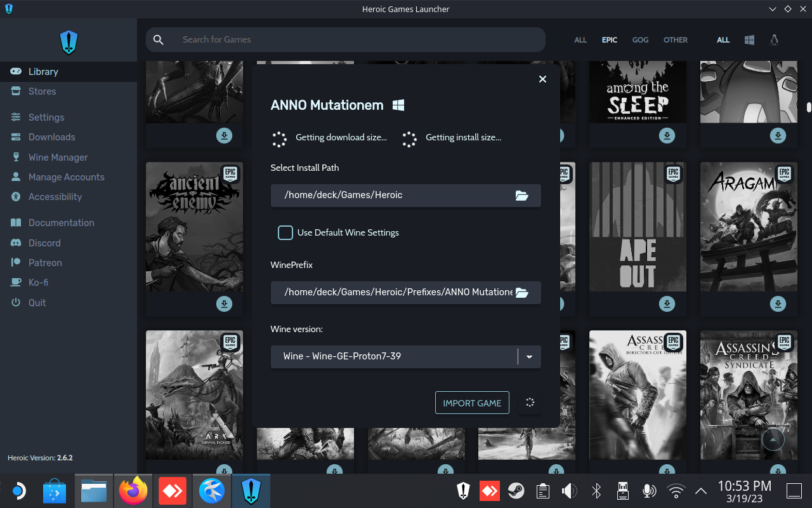
Task: Click the scroll-to-top arrow button
Action: coord(773,438)
